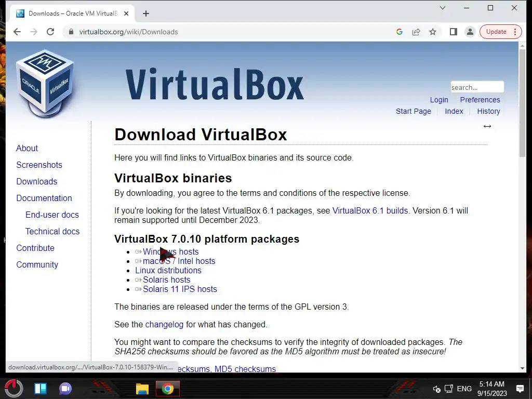532x399 pixels.
Task: Click the Chrome taskbar icon
Action: coord(167,389)
